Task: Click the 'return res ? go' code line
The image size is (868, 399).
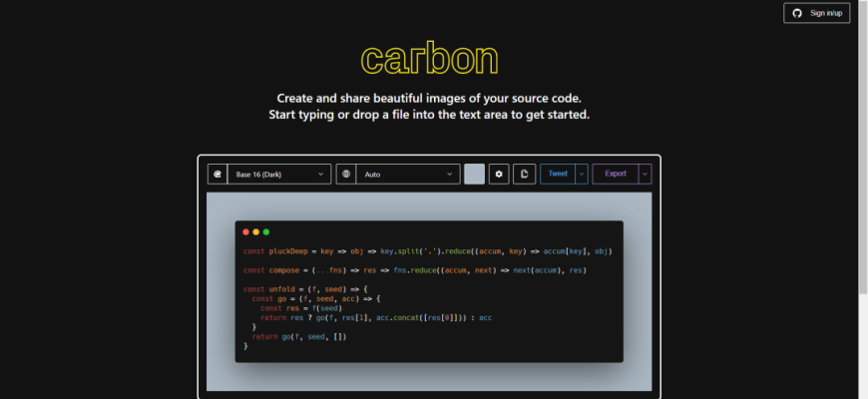Action: click(x=376, y=317)
